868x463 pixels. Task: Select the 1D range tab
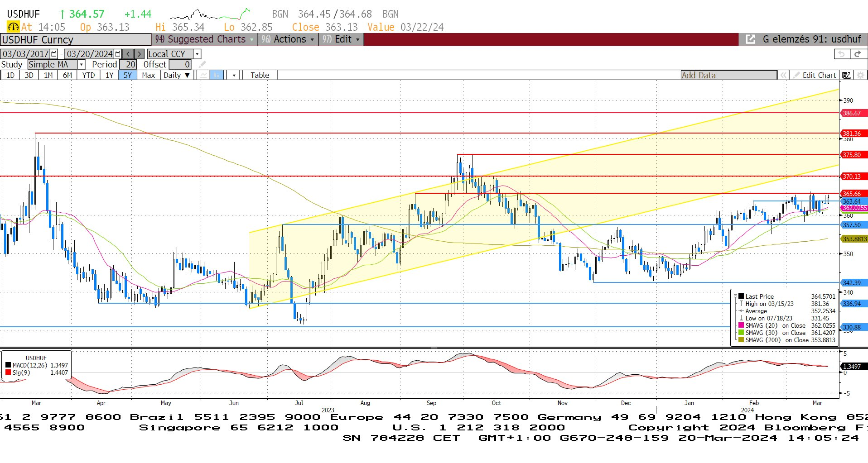[x=10, y=75]
